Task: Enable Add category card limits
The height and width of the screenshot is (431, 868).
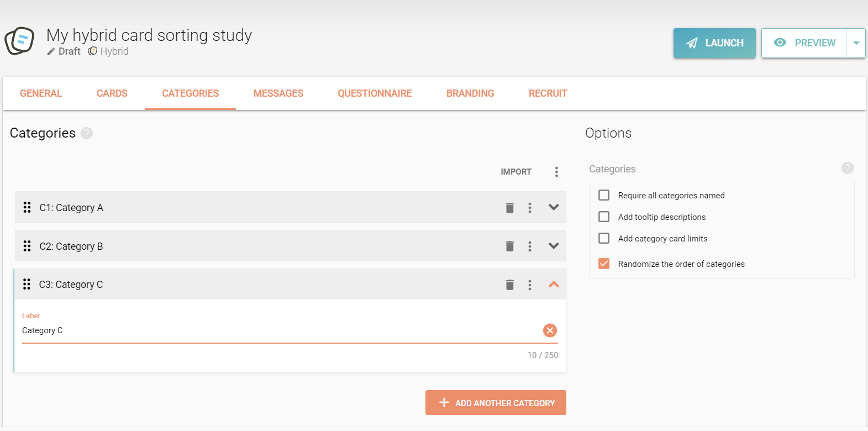Action: click(604, 238)
